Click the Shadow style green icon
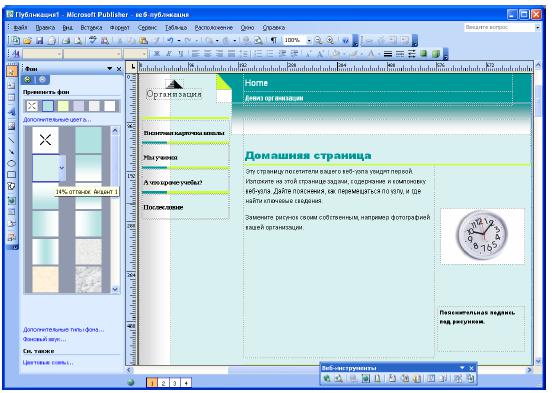 pyautogui.click(x=424, y=54)
